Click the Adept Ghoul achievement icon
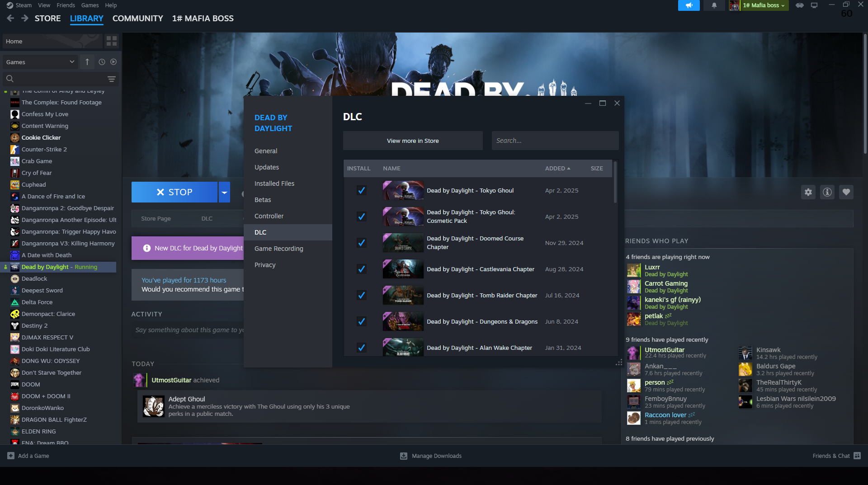Image resolution: width=868 pixels, height=485 pixels. point(154,406)
